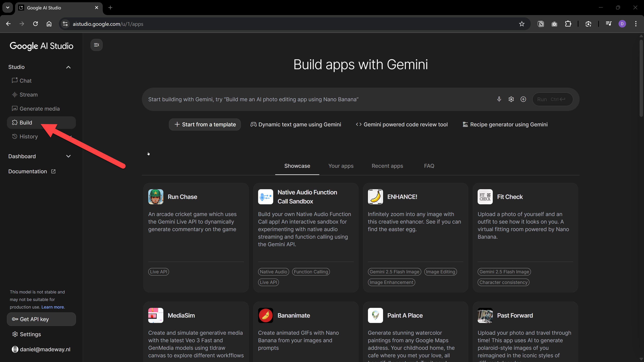644x362 pixels.
Task: Click the microphone icon in prompt box
Action: [499, 99]
